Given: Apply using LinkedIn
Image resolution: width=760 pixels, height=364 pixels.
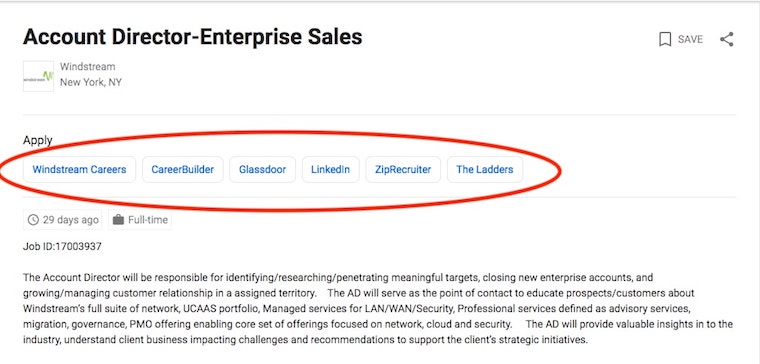Looking at the screenshot, I should pos(331,170).
